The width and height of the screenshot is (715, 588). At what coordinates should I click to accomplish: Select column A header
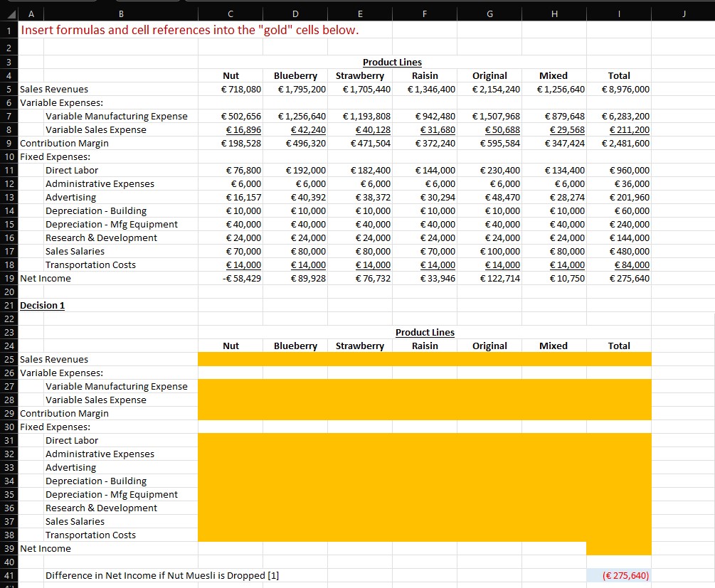tap(31, 14)
